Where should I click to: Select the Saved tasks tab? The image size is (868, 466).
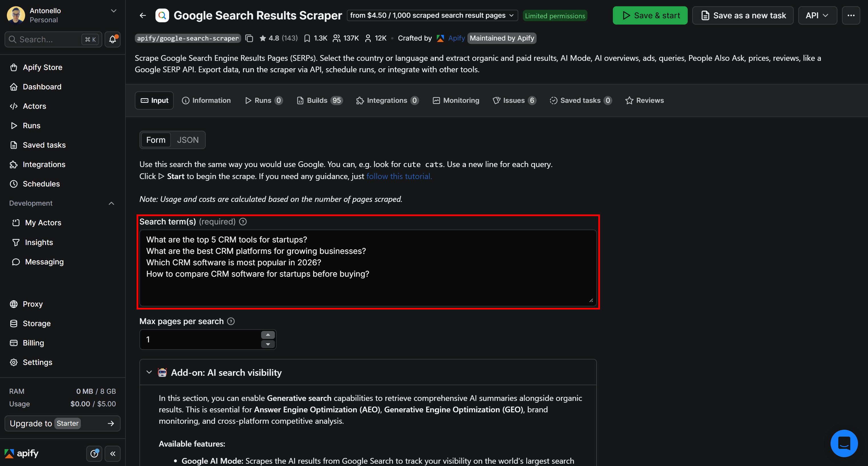(x=581, y=100)
